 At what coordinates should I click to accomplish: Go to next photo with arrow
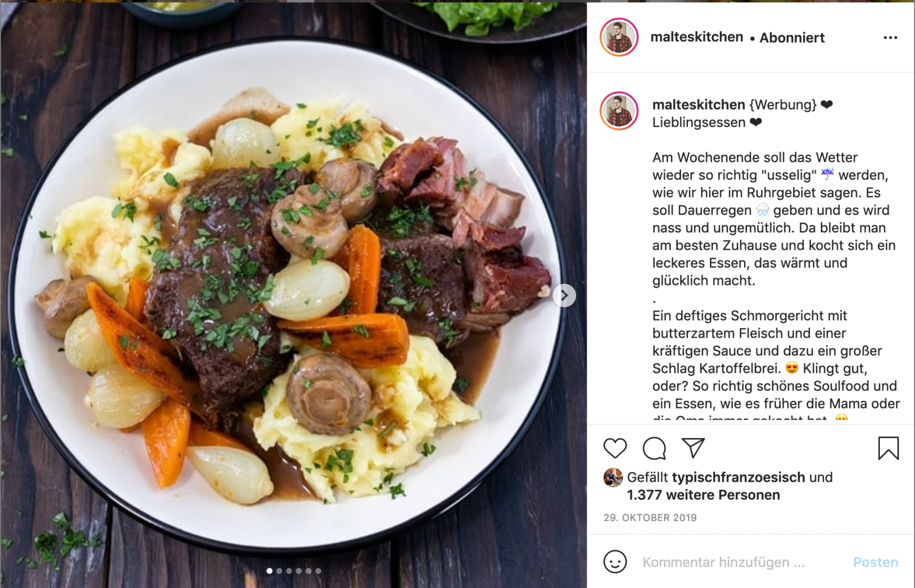click(564, 295)
